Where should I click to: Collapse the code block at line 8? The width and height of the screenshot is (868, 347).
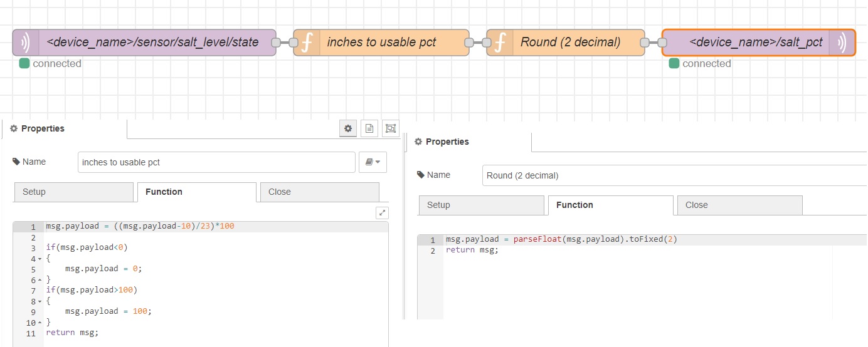tap(40, 301)
